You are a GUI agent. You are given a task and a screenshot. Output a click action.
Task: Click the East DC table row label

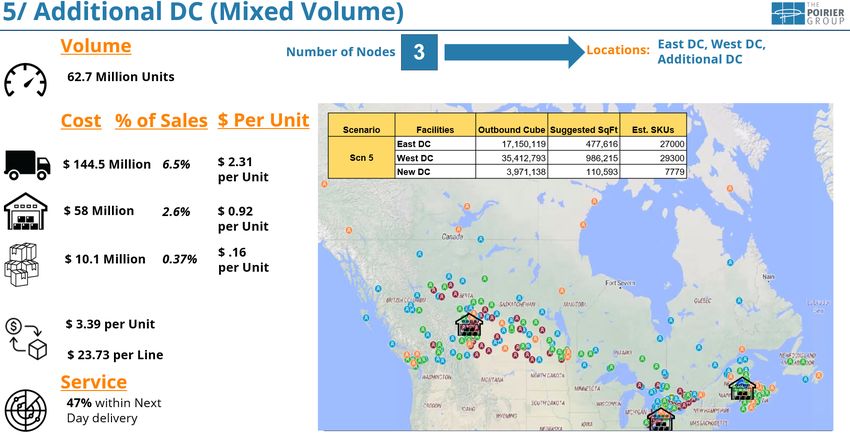[435, 144]
